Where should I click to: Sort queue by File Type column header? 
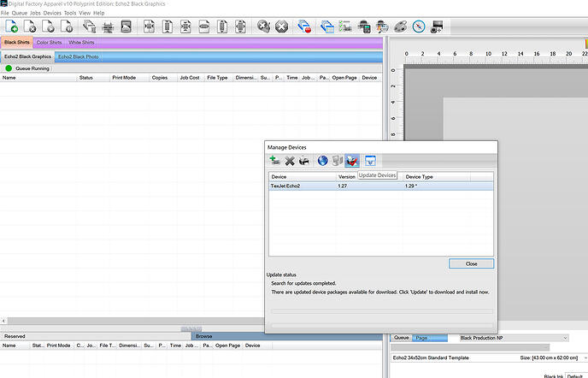pos(218,78)
